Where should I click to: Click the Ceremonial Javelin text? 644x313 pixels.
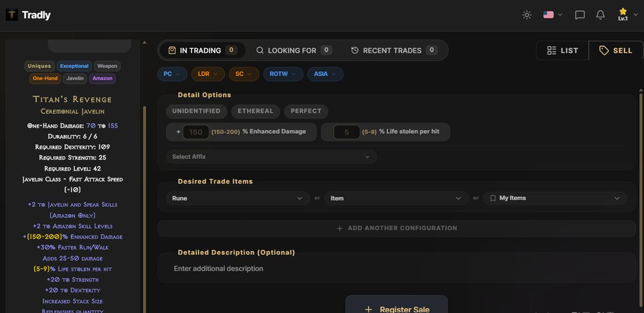pos(73,111)
